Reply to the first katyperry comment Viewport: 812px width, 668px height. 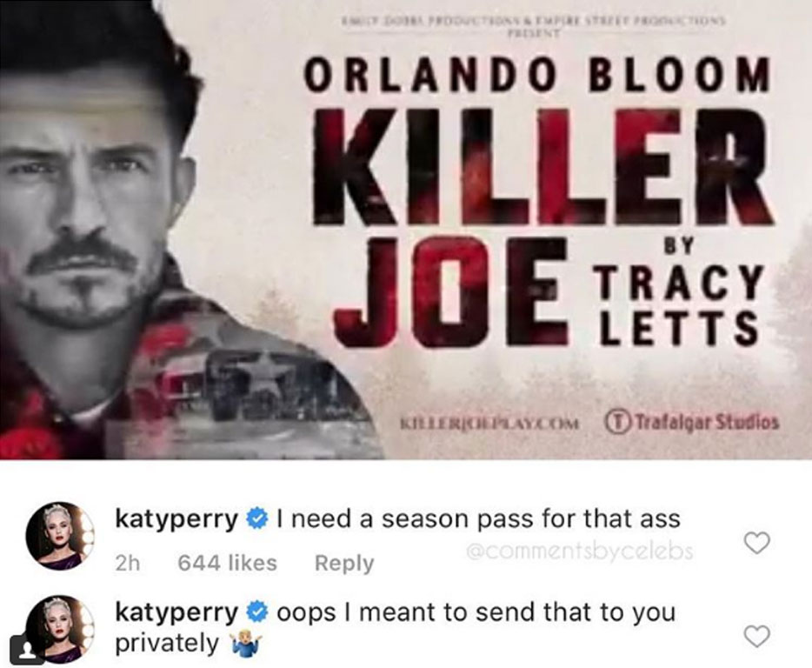coord(344,564)
